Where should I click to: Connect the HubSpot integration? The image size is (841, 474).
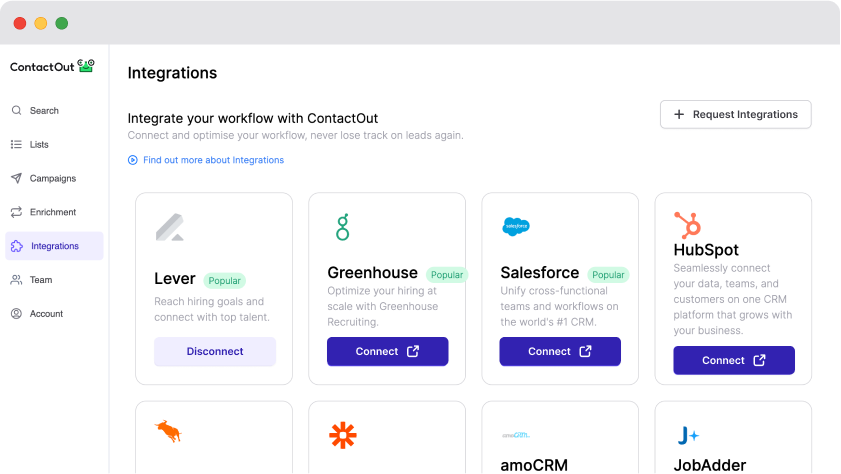(x=733, y=360)
